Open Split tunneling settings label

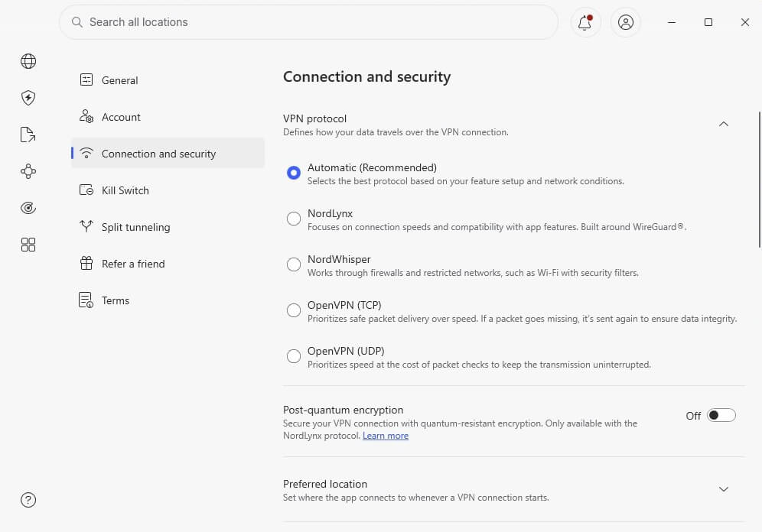click(136, 228)
